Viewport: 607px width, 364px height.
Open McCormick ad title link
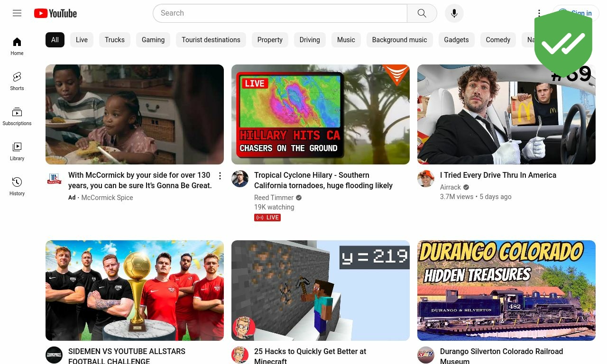pos(140,181)
